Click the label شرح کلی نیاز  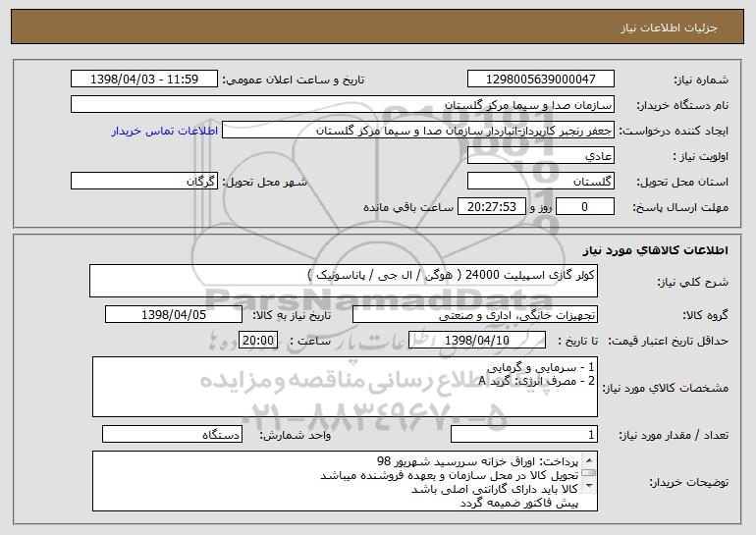pos(693,282)
